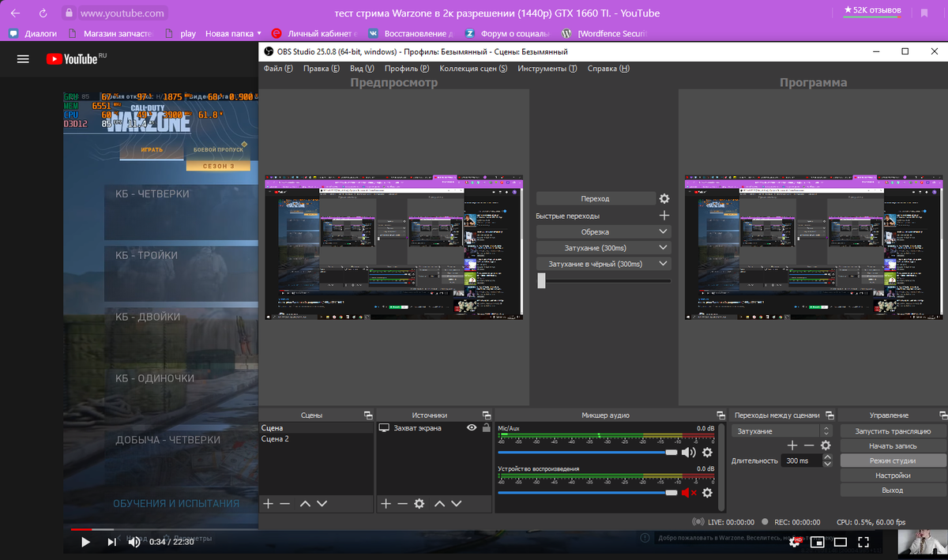This screenshot has height=560, width=948.
Task: Mute the YouTube video volume
Action: 134,542
